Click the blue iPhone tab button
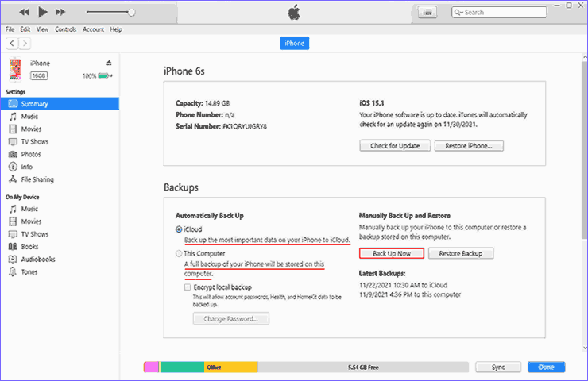This screenshot has width=588, height=381. [x=294, y=44]
